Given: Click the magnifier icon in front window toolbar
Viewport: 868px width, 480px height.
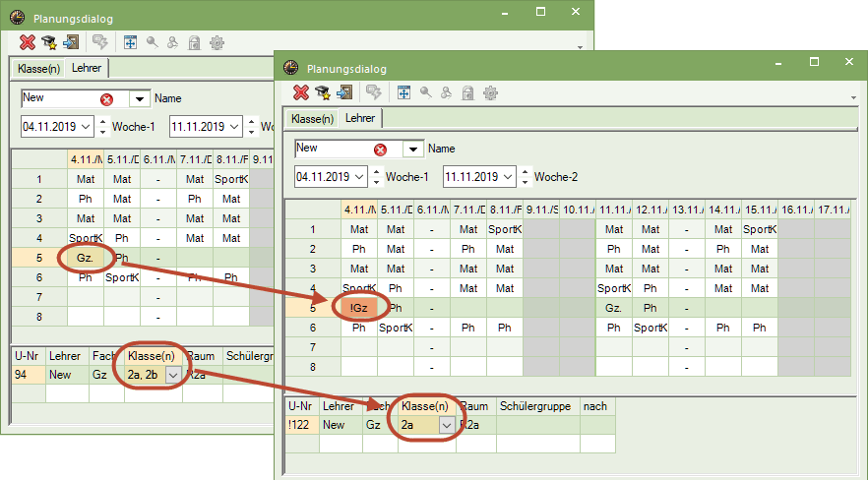Looking at the screenshot, I should [426, 92].
